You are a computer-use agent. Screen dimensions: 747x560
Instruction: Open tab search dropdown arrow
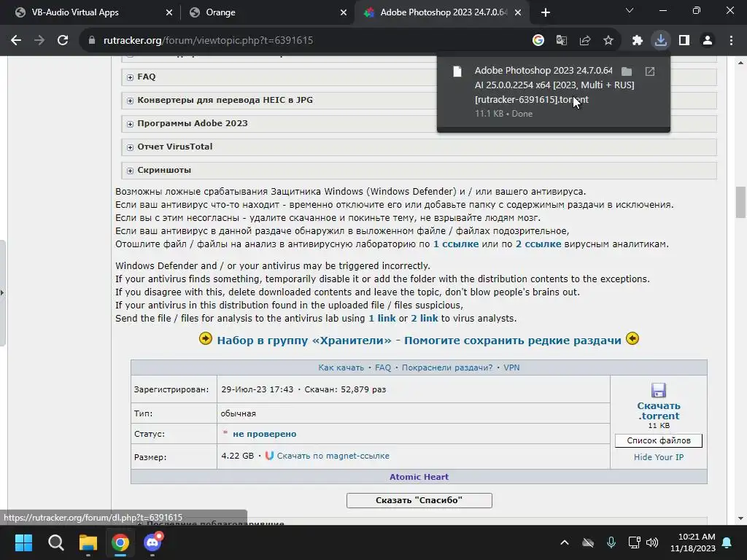pos(630,10)
